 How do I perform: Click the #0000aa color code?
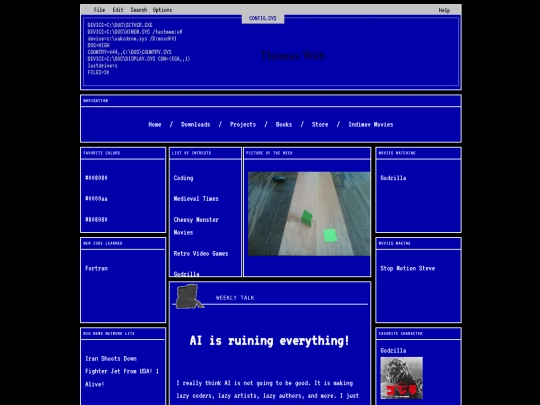[x=96, y=199]
